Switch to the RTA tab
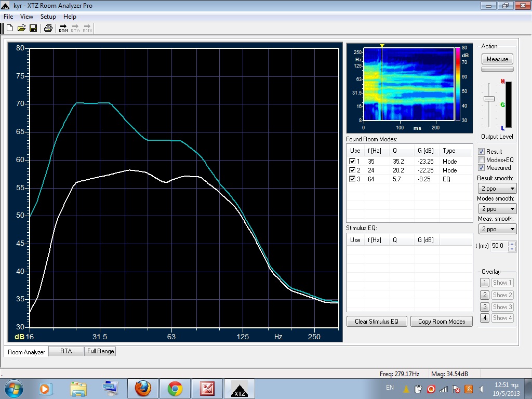Viewport: 532px width, 399px height. [x=66, y=351]
